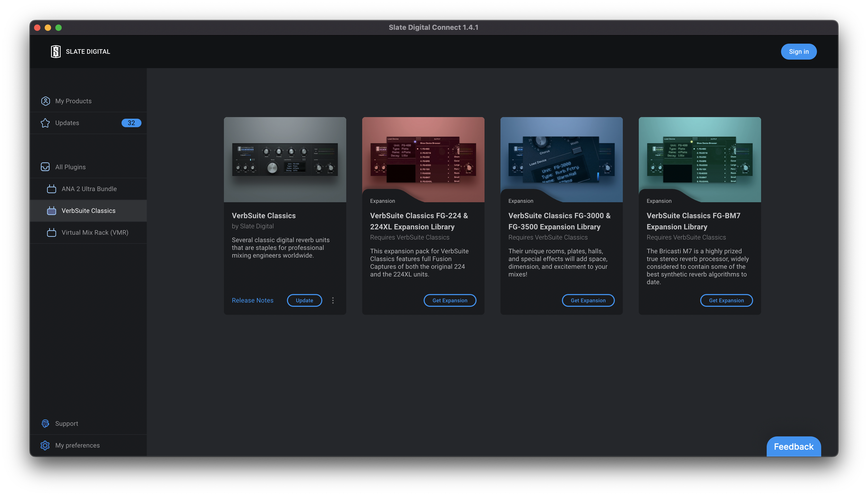Click the window title Slate Digital Connect 1.4.1
The height and width of the screenshot is (496, 868).
tap(433, 27)
